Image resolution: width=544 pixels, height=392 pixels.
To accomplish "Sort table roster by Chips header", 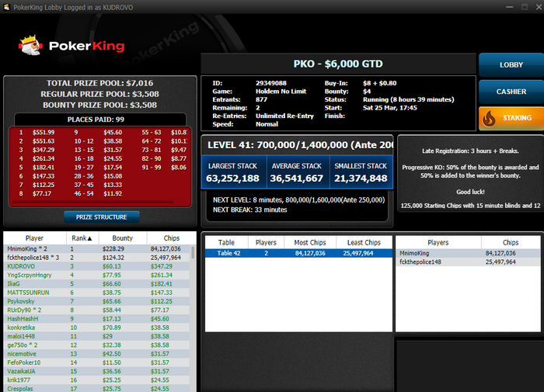I will click(511, 243).
